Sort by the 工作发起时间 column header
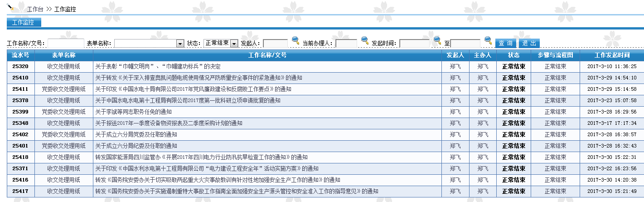 [x=612, y=55]
